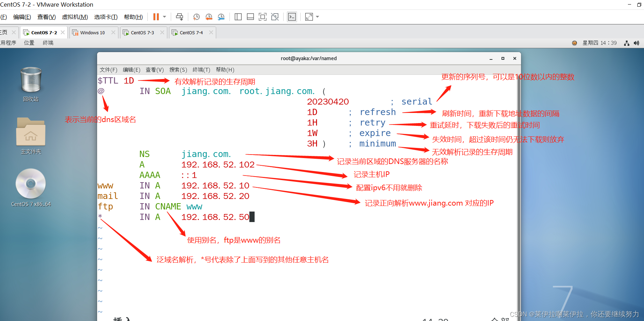Open terminal 文件(F) menu
The image size is (644, 321).
(x=108, y=70)
